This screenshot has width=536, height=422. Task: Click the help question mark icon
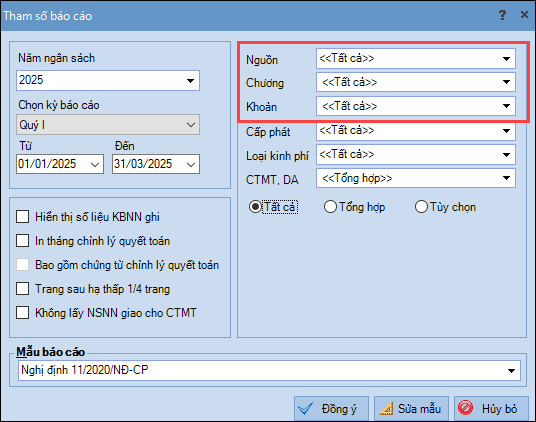click(x=502, y=15)
